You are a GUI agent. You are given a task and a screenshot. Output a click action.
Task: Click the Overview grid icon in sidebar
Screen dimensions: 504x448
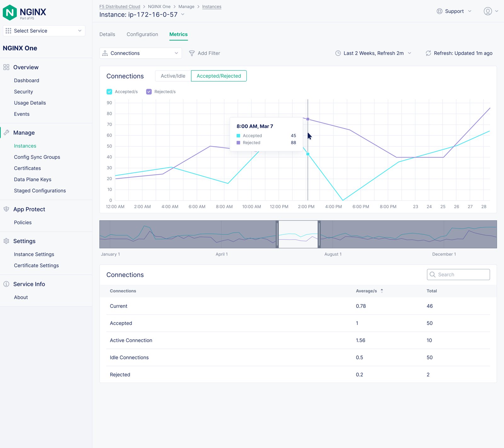coord(6,67)
